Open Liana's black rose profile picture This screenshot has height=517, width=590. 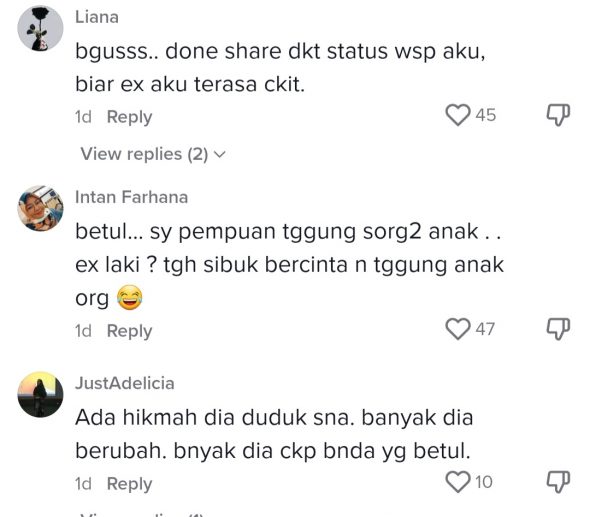(40, 28)
